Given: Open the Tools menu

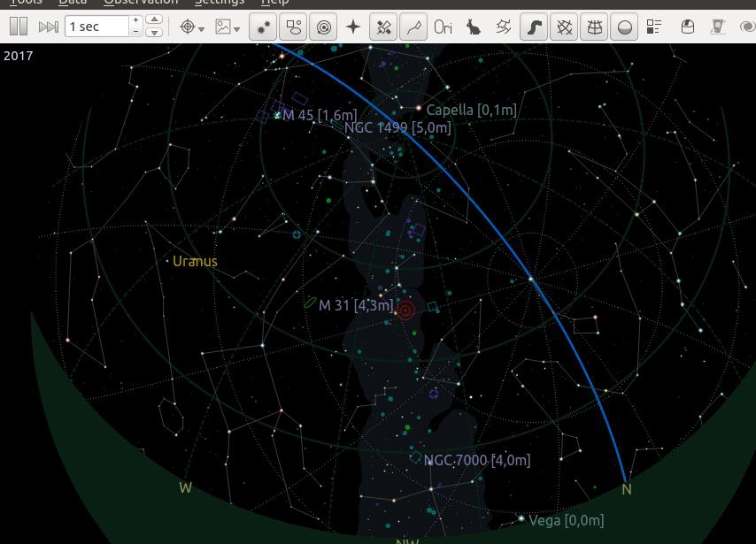Looking at the screenshot, I should [x=26, y=3].
